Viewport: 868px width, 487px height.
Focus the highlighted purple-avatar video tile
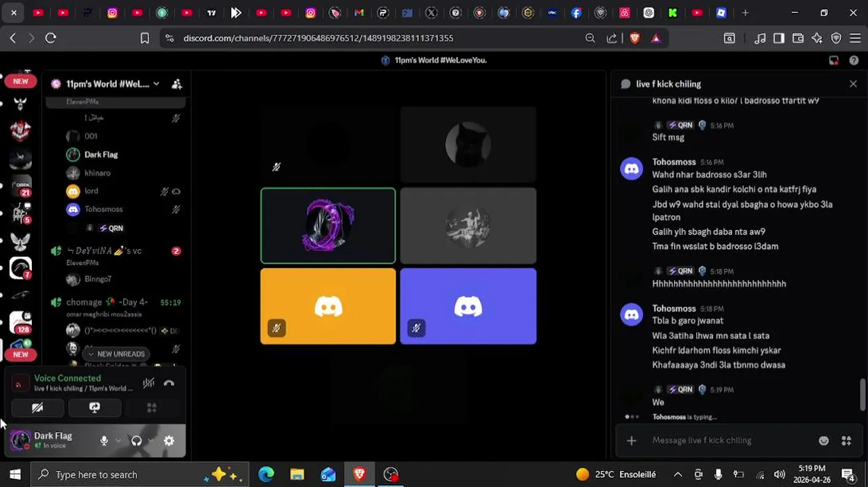point(328,225)
